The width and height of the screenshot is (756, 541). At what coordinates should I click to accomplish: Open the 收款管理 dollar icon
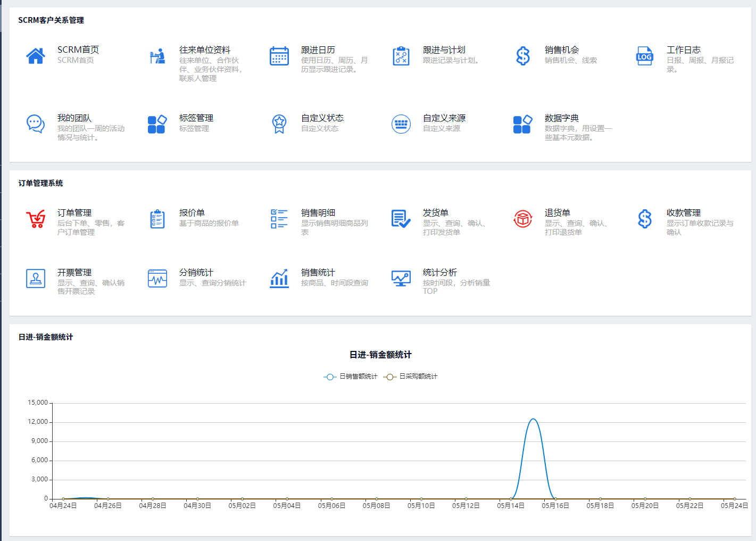(645, 219)
